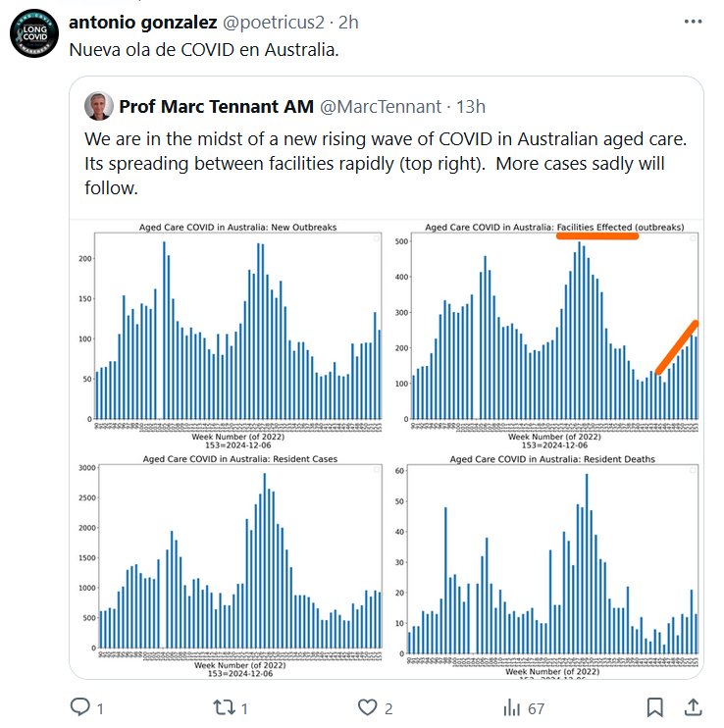Image resolution: width=724 pixels, height=728 pixels.
Task: Bookmark this post
Action: 657,706
